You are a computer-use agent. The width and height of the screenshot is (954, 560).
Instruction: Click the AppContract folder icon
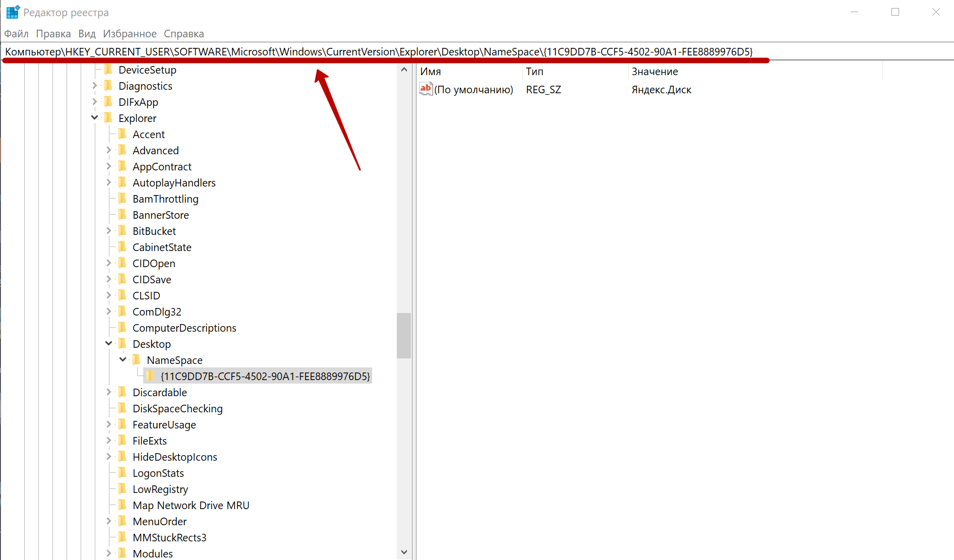(122, 166)
